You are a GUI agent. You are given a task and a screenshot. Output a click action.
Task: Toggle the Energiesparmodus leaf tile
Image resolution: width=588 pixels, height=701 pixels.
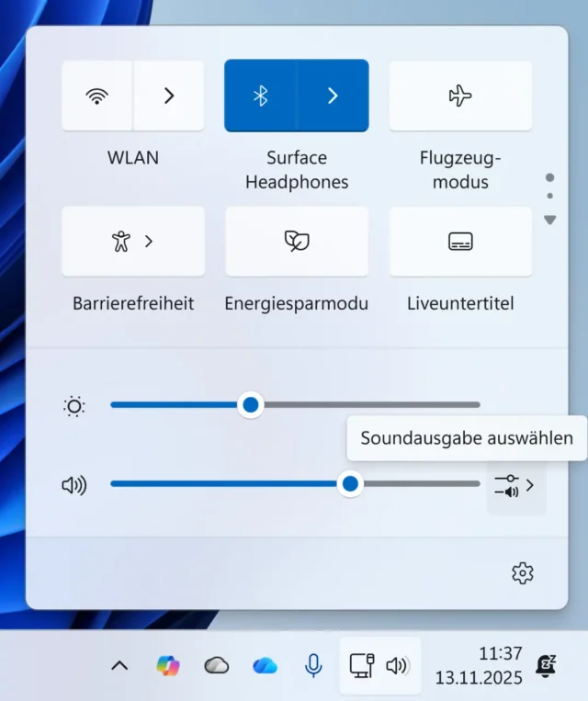(x=297, y=242)
